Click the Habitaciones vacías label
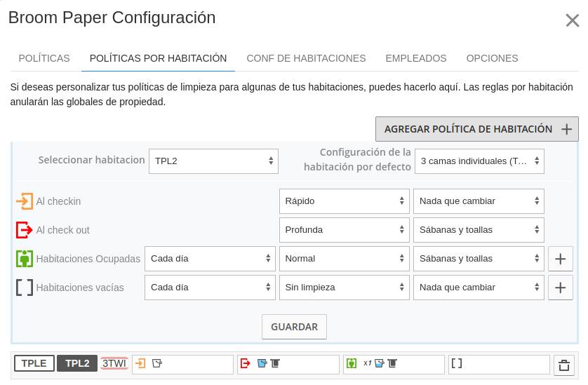 [80, 288]
